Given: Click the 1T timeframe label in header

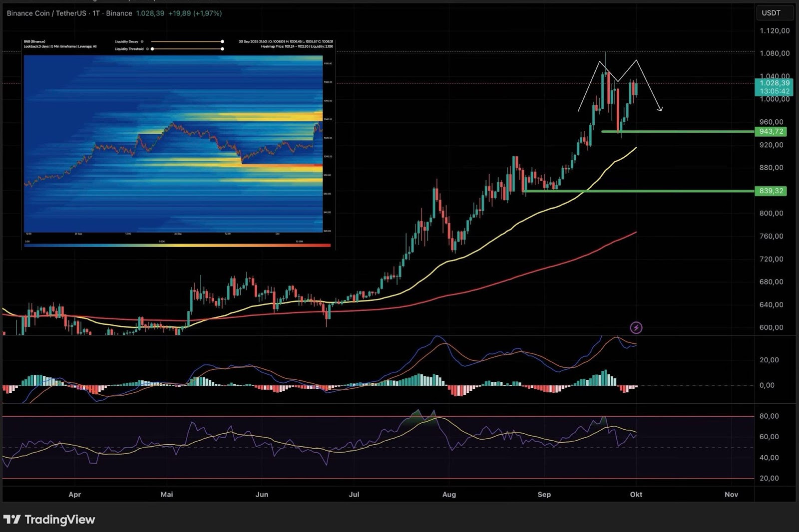Looking at the screenshot, I should [x=96, y=13].
